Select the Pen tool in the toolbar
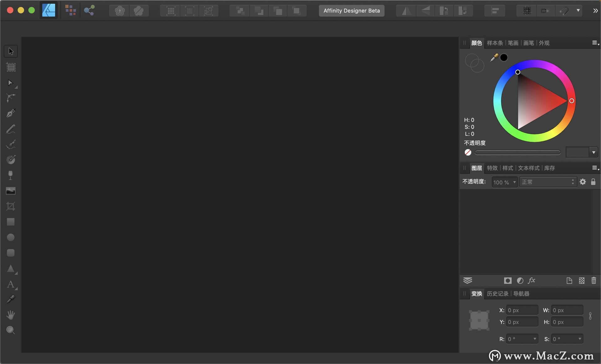The height and width of the screenshot is (364, 601). (x=11, y=113)
